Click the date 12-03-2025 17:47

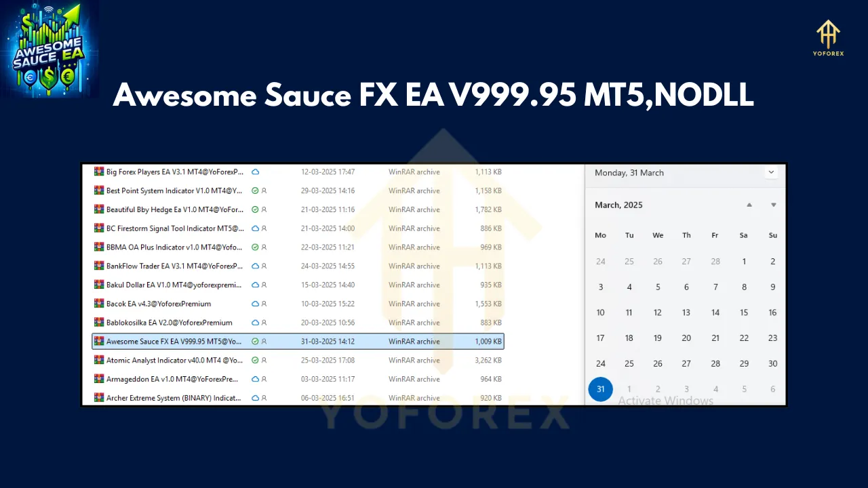click(328, 172)
